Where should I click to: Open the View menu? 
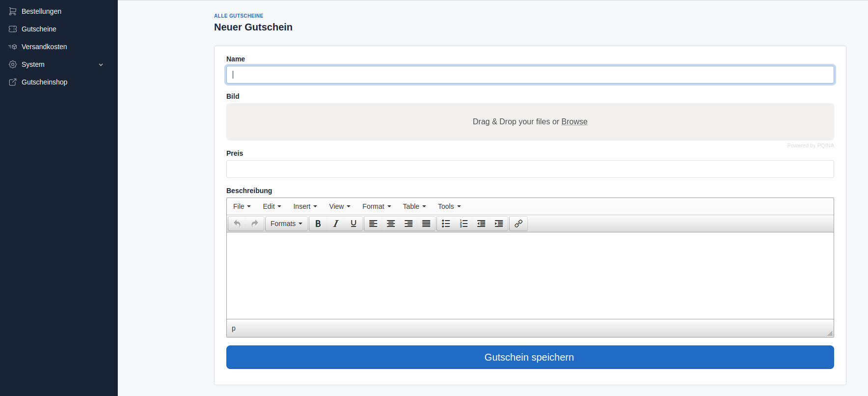click(x=340, y=206)
